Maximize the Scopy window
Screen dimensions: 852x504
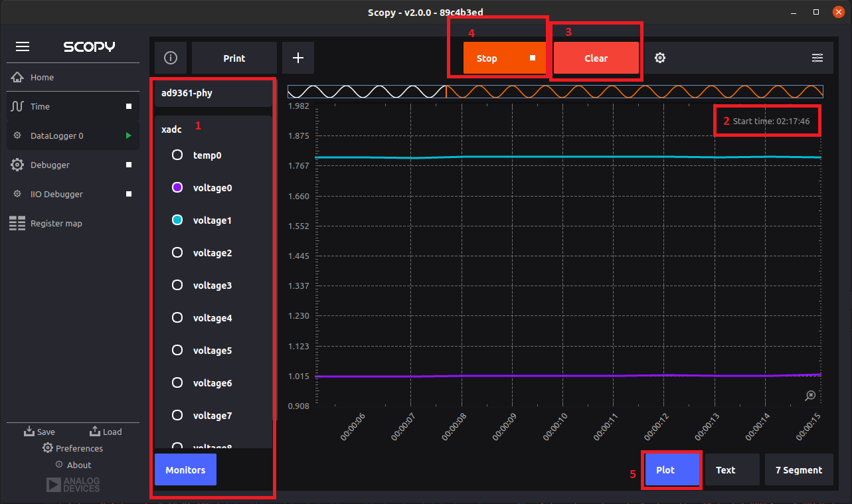click(x=816, y=12)
